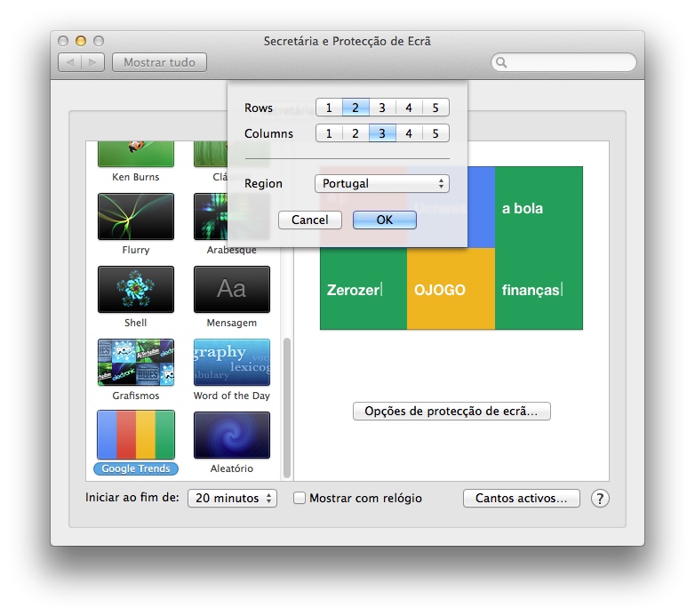Open the Iniciar ao fim de dropdown

232,498
